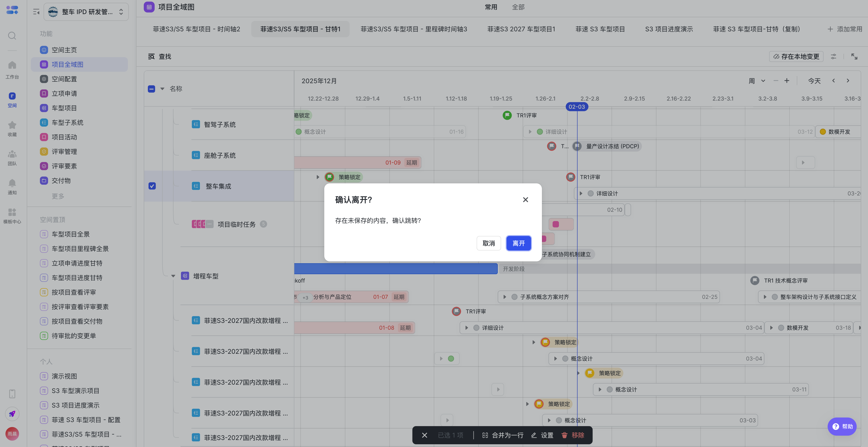The height and width of the screenshot is (447, 868).
Task: Open the 工作台 workbench icon
Action: coord(12,70)
